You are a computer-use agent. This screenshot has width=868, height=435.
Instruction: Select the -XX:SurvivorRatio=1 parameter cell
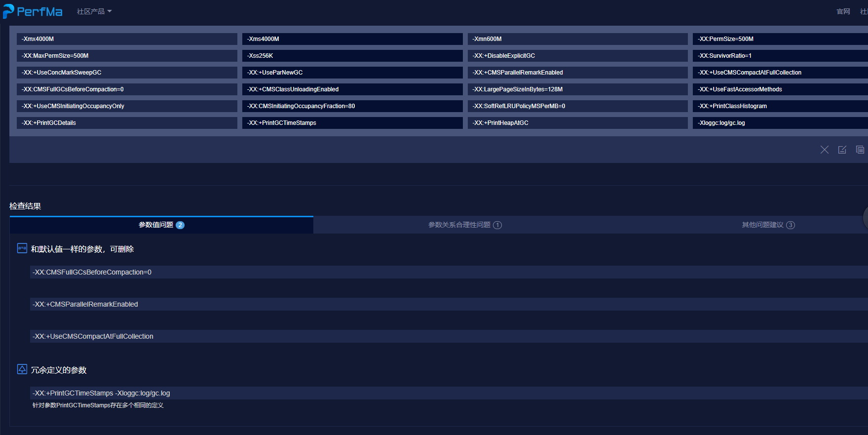pyautogui.click(x=781, y=56)
